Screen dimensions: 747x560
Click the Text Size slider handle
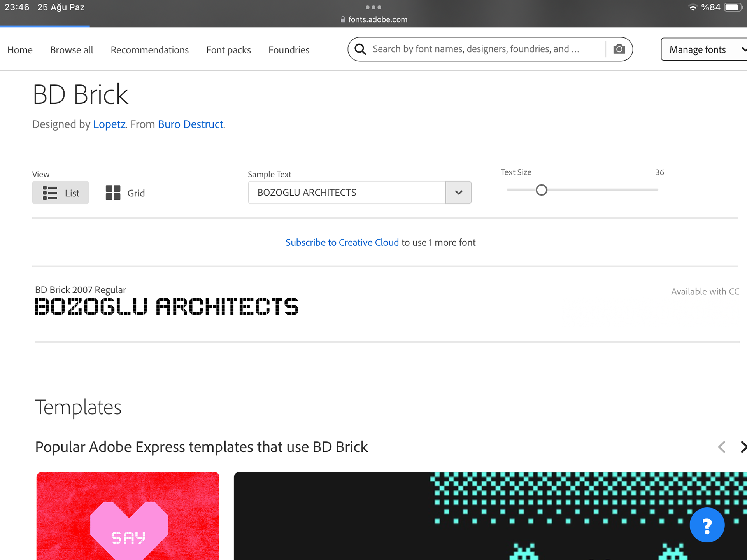pyautogui.click(x=541, y=190)
